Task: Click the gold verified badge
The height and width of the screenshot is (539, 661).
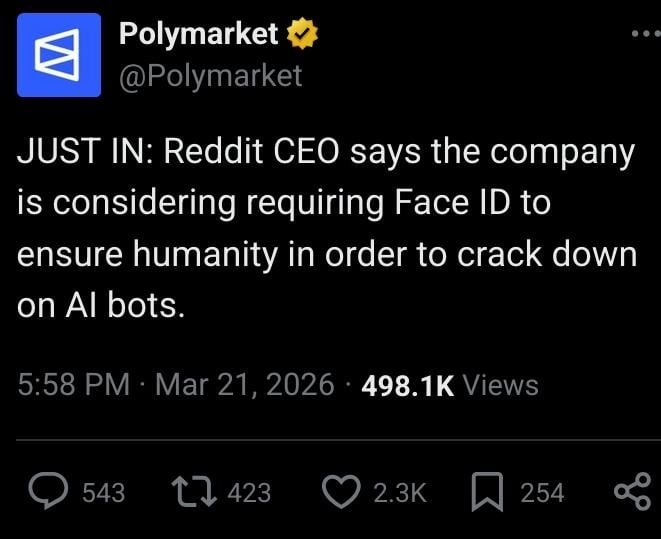Action: click(x=303, y=35)
